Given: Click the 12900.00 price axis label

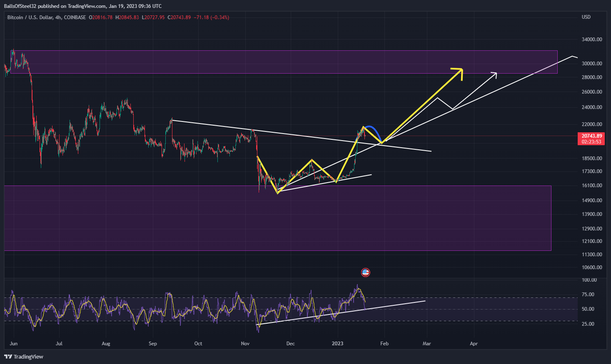Looking at the screenshot, I should (592, 229).
